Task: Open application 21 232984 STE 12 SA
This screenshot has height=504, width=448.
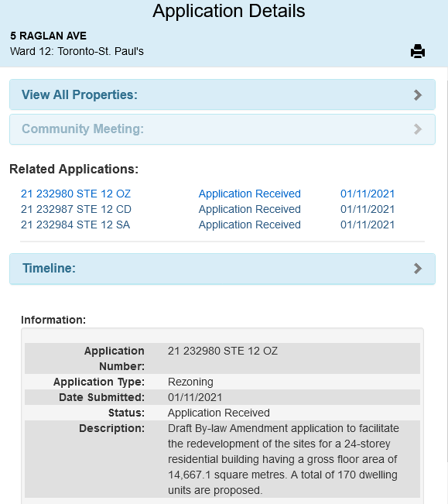Action: (x=76, y=225)
